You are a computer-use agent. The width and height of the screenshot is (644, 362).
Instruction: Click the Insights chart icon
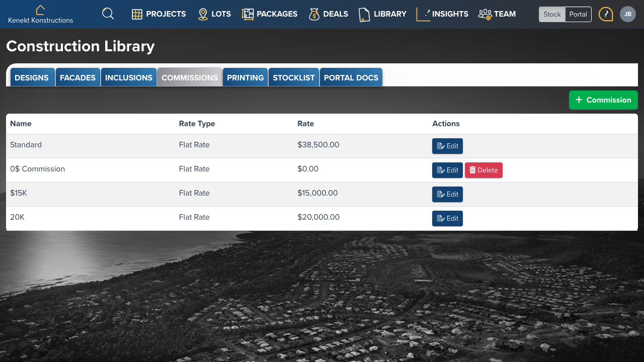423,14
